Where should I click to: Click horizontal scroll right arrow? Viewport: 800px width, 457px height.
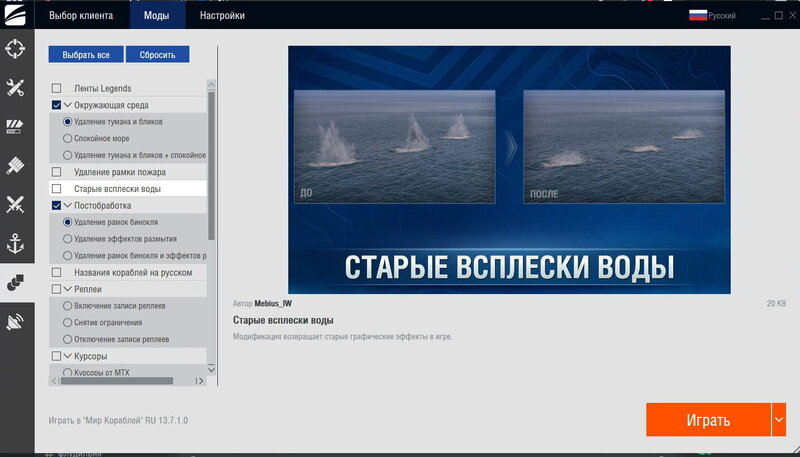click(201, 381)
